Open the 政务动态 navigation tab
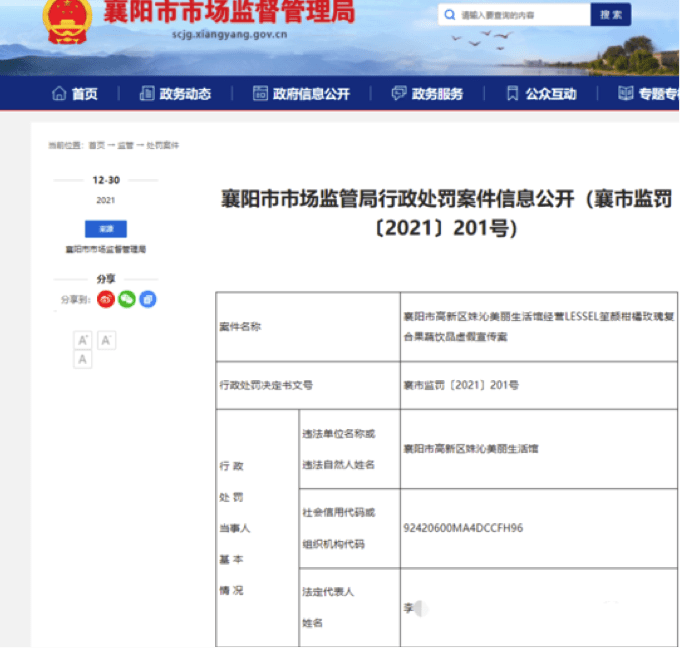Image resolution: width=680 pixels, height=648 pixels. point(176,94)
